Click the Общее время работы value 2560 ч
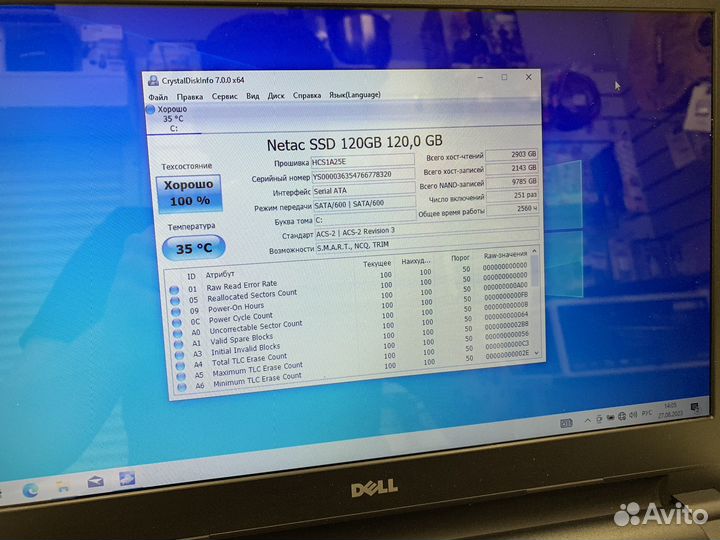Screen dimensions: 720x540 513,208
